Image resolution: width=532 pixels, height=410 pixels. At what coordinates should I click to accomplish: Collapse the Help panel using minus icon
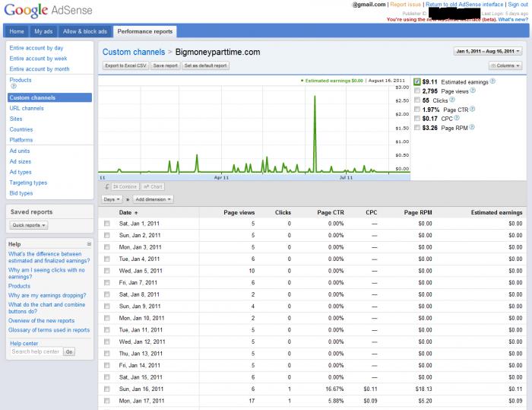tap(89, 244)
